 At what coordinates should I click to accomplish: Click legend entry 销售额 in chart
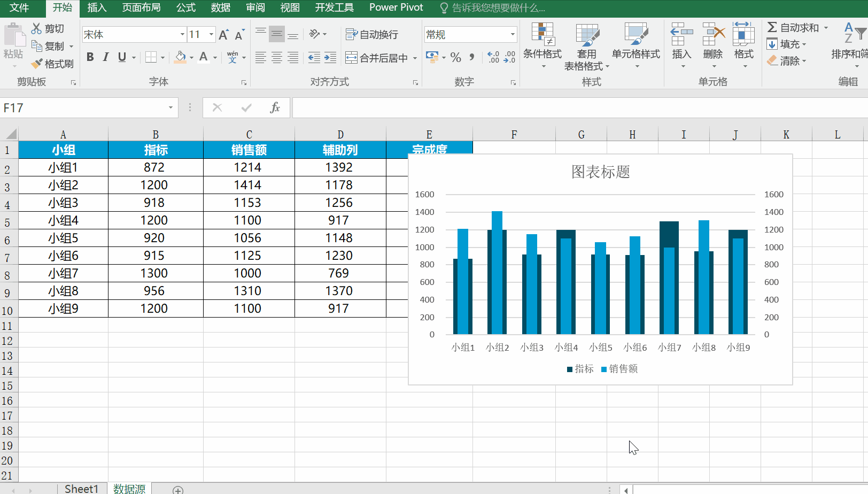tap(619, 369)
